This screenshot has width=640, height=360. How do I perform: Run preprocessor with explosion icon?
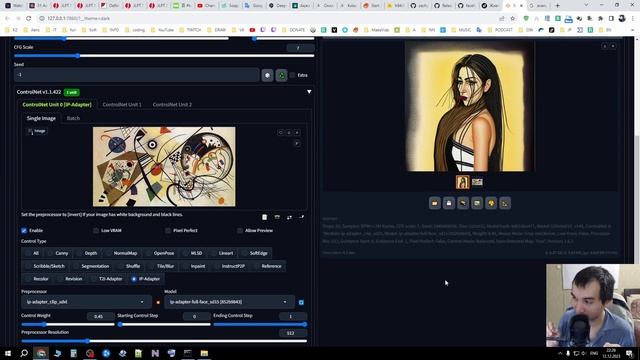pyautogui.click(x=158, y=302)
